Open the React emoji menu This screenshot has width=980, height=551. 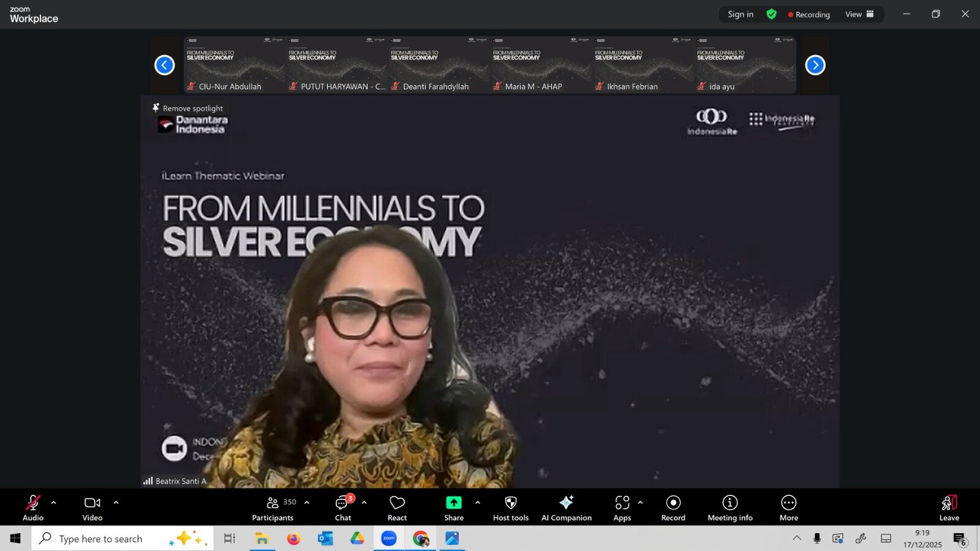397,508
